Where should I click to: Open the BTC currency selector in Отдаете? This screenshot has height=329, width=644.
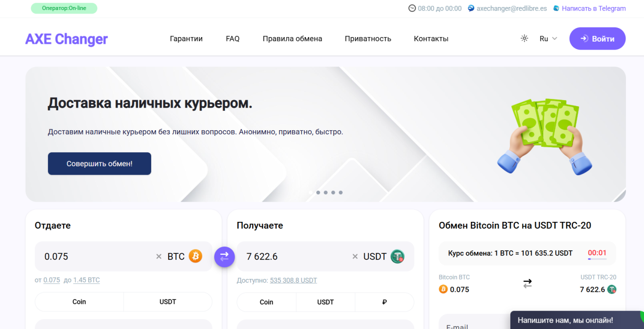[184, 256]
